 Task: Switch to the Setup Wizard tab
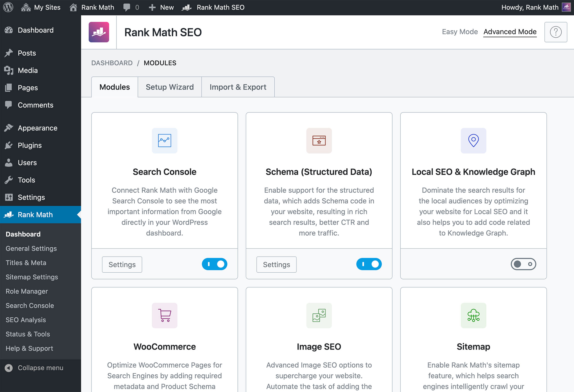coord(170,87)
